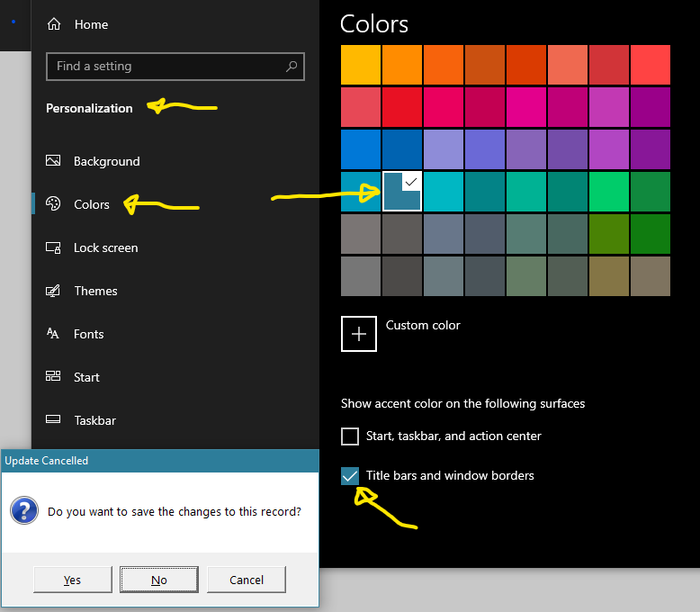Click the Start tiles icon in sidebar
The height and width of the screenshot is (612, 700).
tap(54, 377)
